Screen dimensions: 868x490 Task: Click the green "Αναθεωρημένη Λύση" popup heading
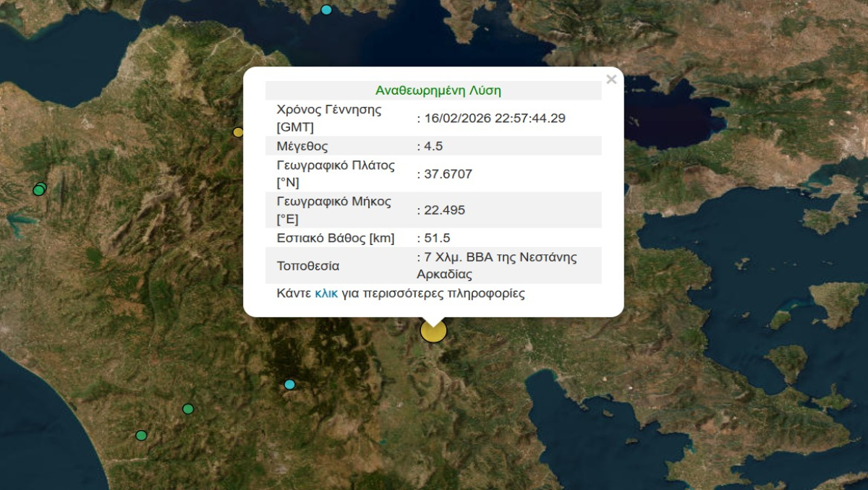[x=438, y=91]
